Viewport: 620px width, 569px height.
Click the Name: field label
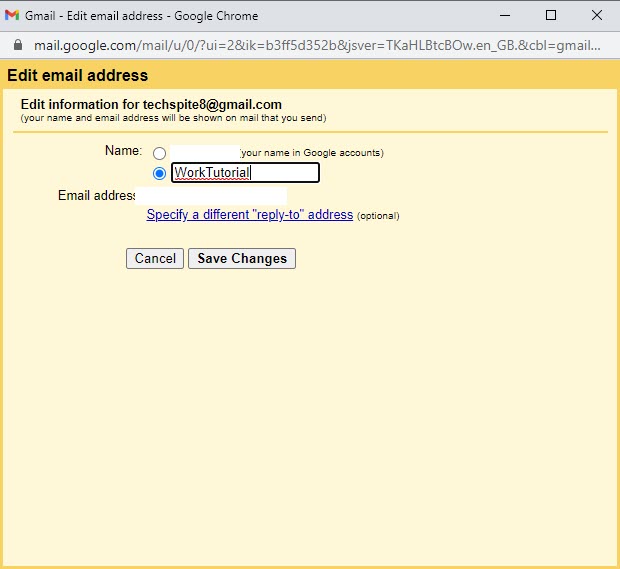123,151
